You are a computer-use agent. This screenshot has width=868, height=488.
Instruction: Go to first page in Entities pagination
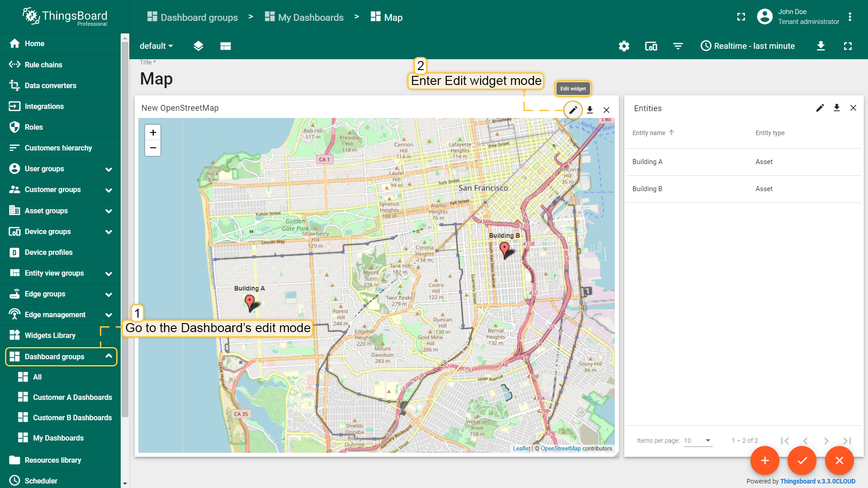pos(785,441)
